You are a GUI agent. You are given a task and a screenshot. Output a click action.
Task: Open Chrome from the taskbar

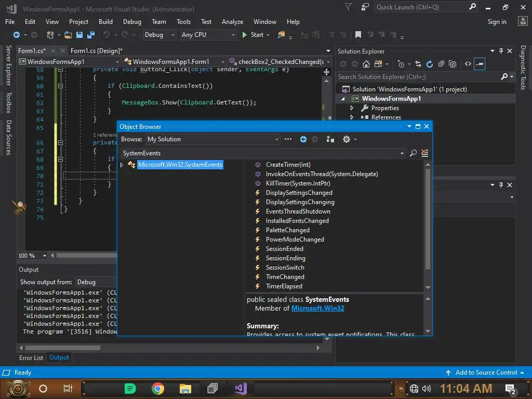click(x=158, y=388)
